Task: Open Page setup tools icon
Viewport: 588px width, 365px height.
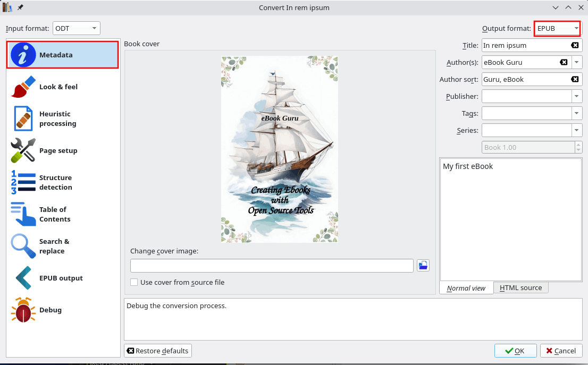Action: pyautogui.click(x=23, y=150)
